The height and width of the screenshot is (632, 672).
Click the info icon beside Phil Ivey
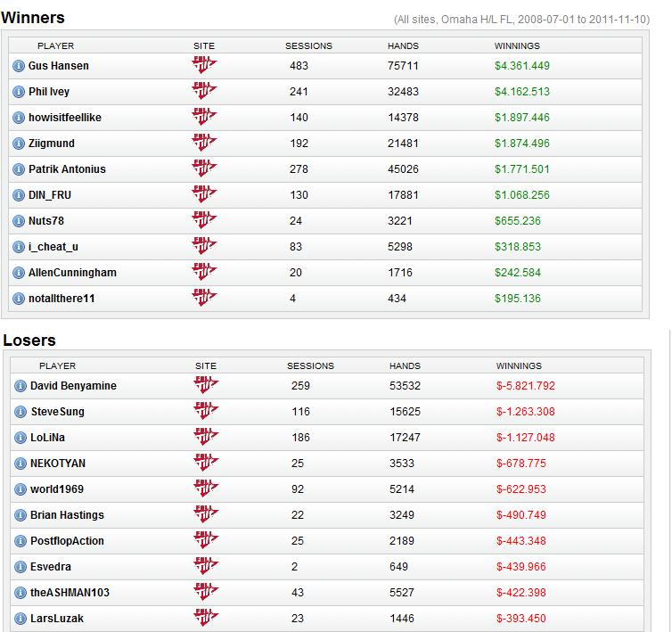tap(19, 92)
